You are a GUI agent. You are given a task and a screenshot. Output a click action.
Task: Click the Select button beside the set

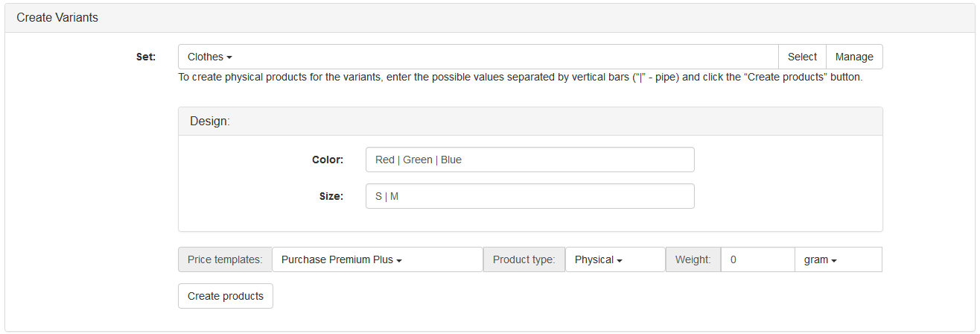802,57
